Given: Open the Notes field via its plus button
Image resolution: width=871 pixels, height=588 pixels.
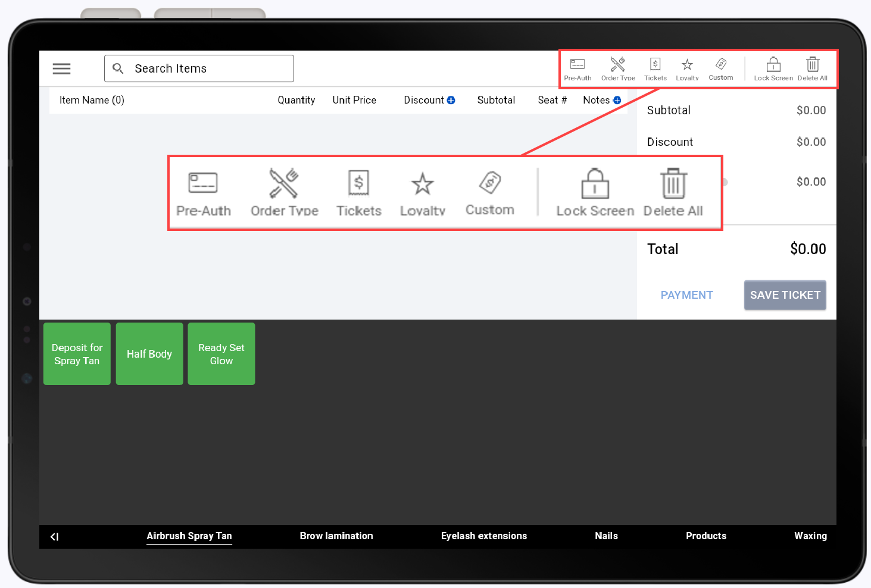Looking at the screenshot, I should (x=617, y=100).
